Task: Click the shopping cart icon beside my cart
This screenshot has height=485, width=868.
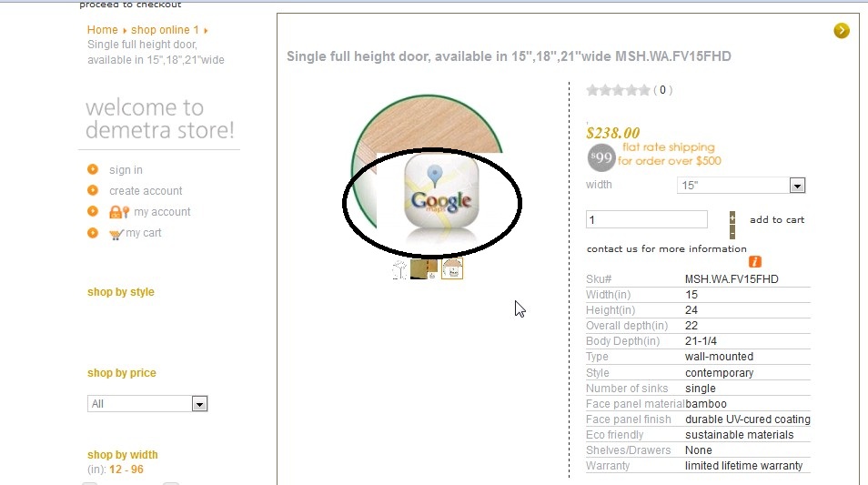Action: [116, 234]
